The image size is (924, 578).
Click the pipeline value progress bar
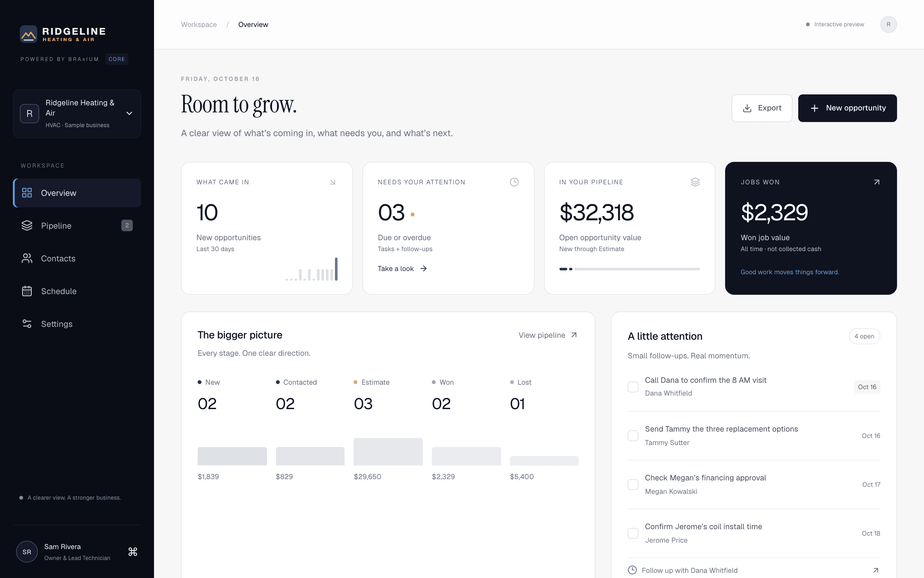pyautogui.click(x=629, y=269)
